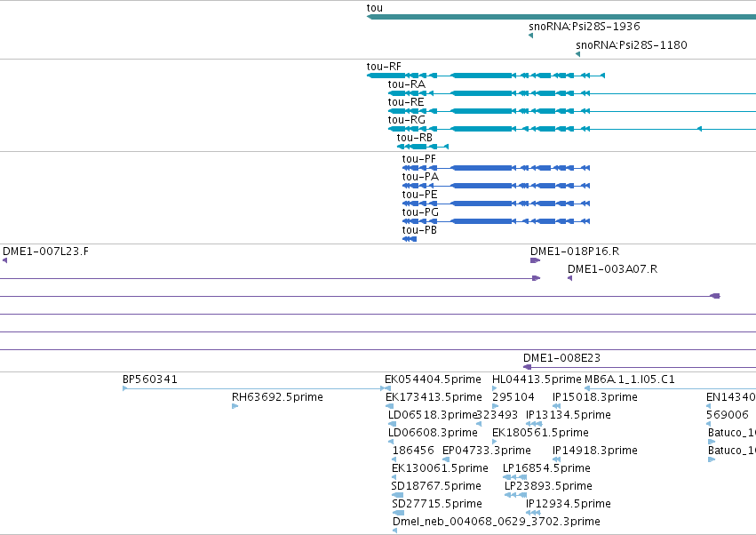Select the tou-RF transcript label
The height and width of the screenshot is (535, 756).
[x=384, y=67]
